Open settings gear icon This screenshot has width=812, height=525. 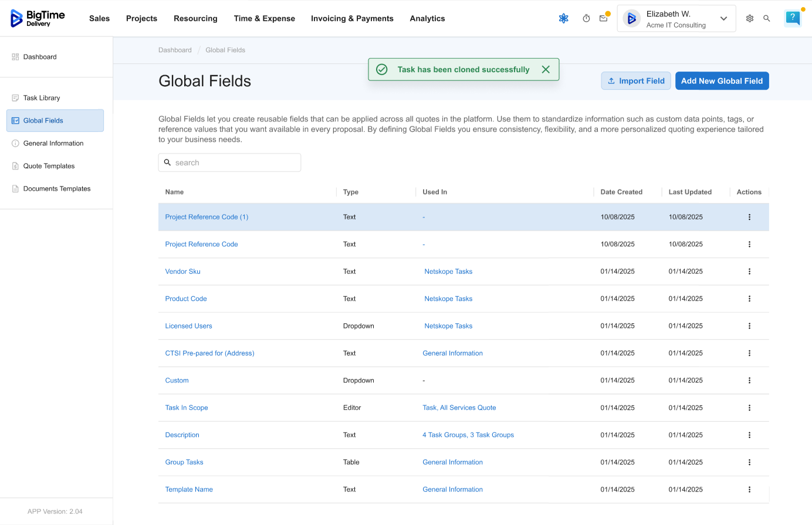(x=749, y=19)
